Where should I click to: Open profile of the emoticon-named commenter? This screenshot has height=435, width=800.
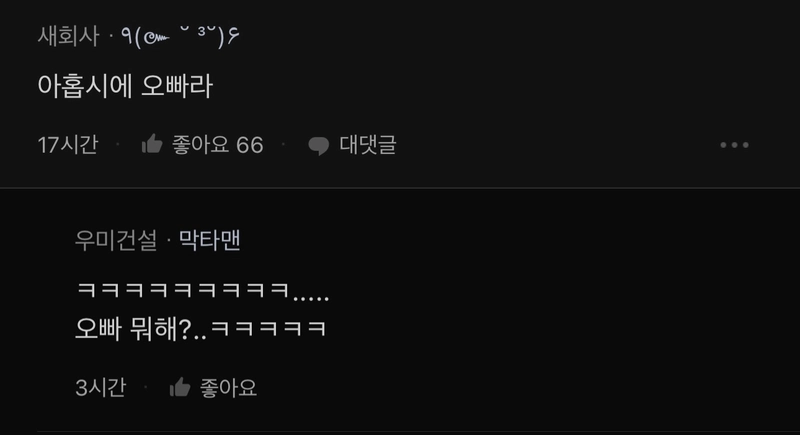coord(180,36)
